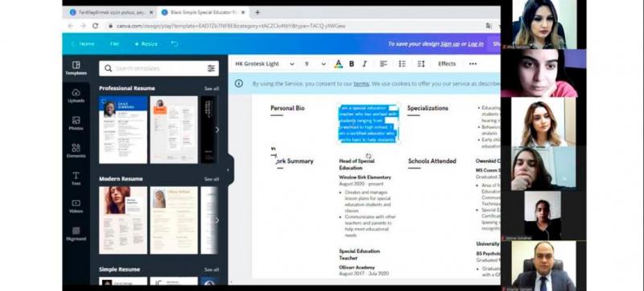Open line spacing options

pyautogui.click(x=421, y=64)
